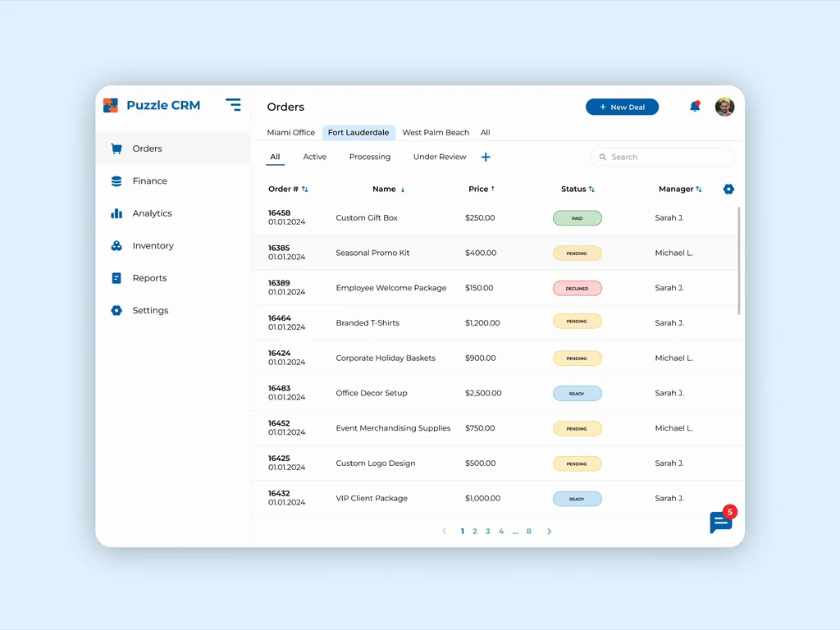Click the New Deal button

coord(622,107)
